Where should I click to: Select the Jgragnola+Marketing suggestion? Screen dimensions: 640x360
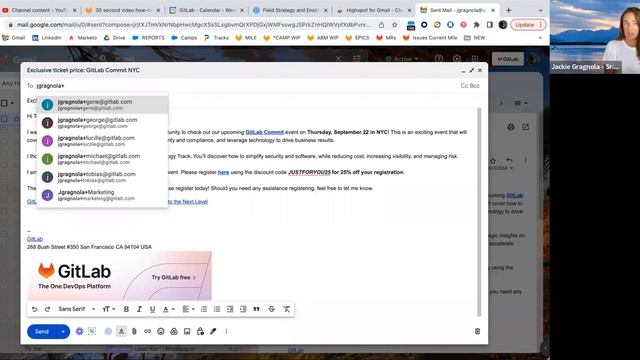pos(102,195)
